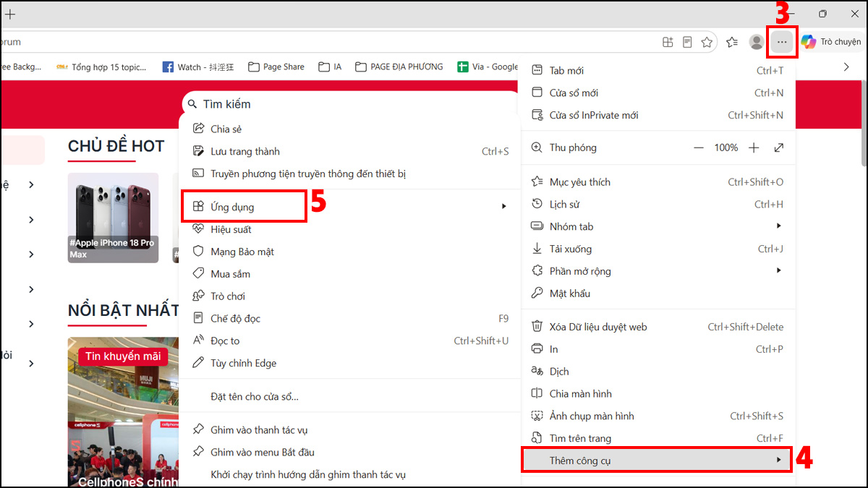The height and width of the screenshot is (488, 868).
Task: Select Chia màn hình option
Action: coord(658,394)
